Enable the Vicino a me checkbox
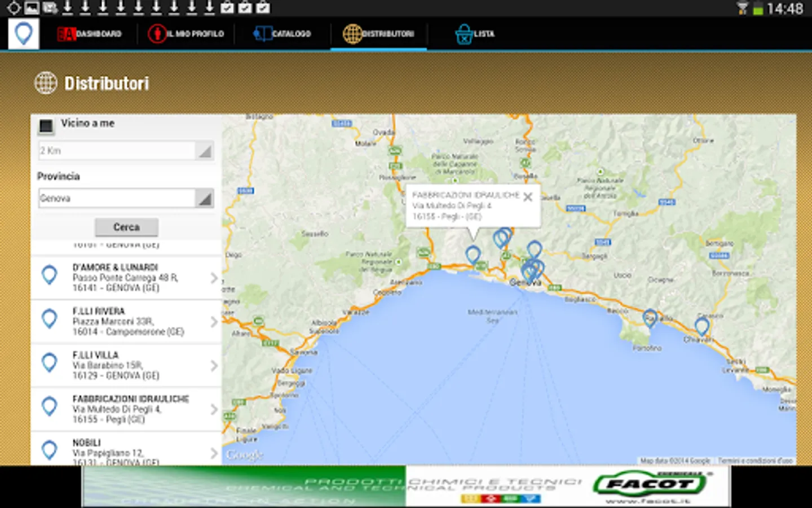The image size is (812, 508). pos(46,126)
